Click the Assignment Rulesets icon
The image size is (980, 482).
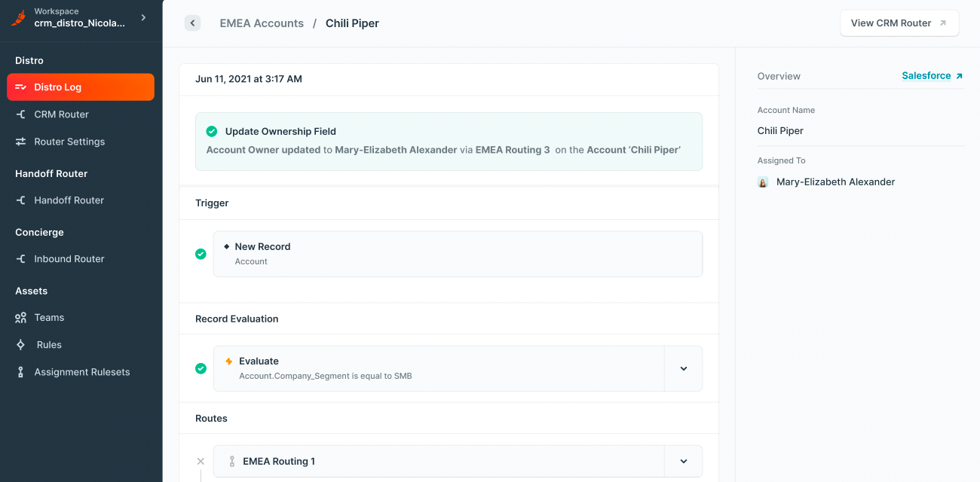point(21,372)
